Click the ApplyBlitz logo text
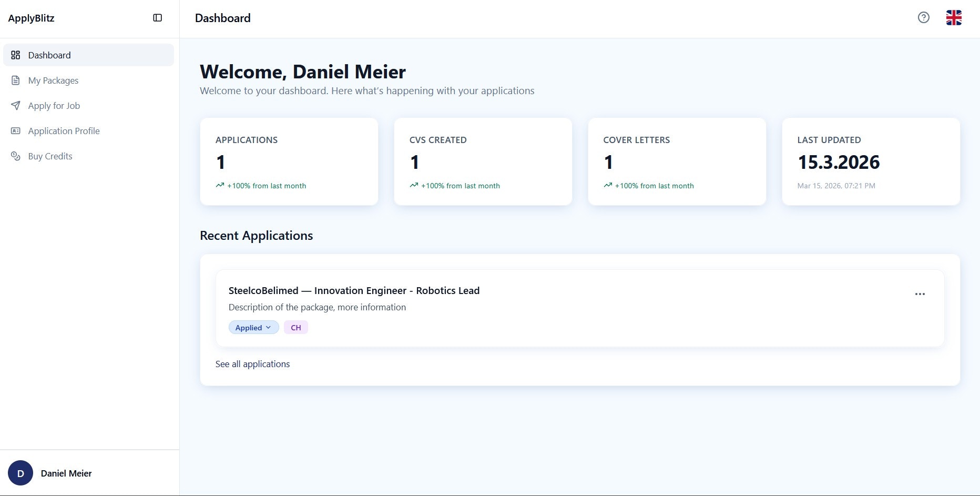 click(31, 18)
